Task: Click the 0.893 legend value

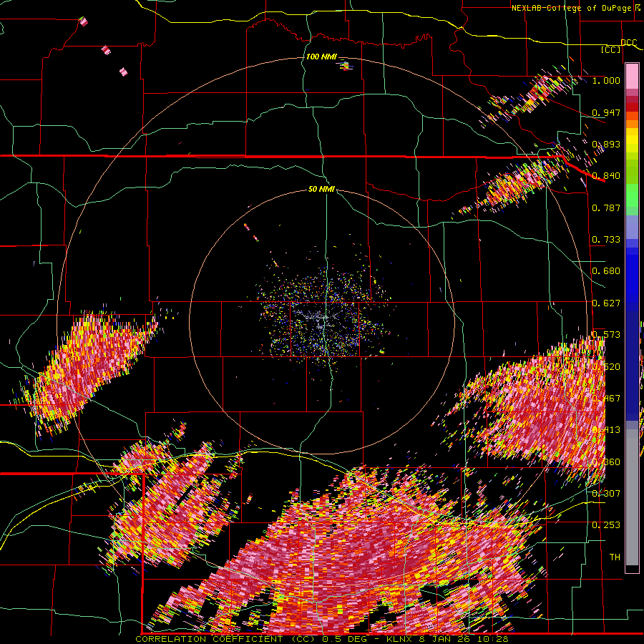Action: (606, 144)
